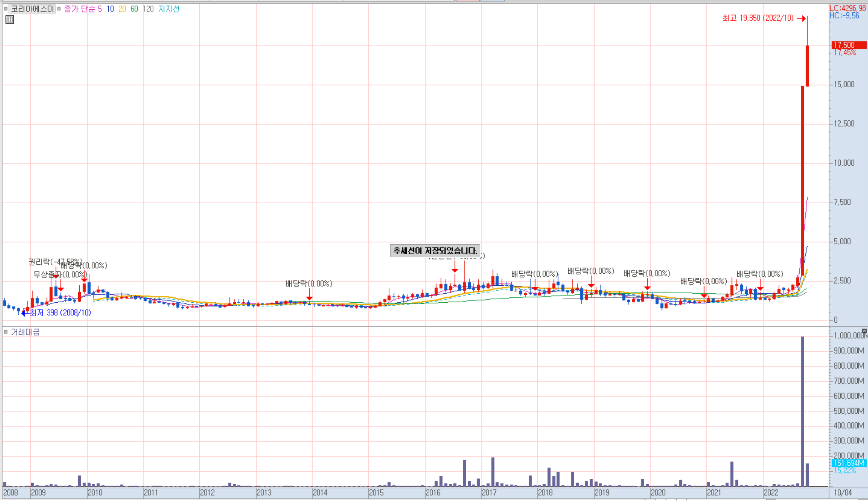Viewport: 868px width, 500px height.
Task: Click the 권리락 red arrow marker near 2009
Action: tap(56, 276)
